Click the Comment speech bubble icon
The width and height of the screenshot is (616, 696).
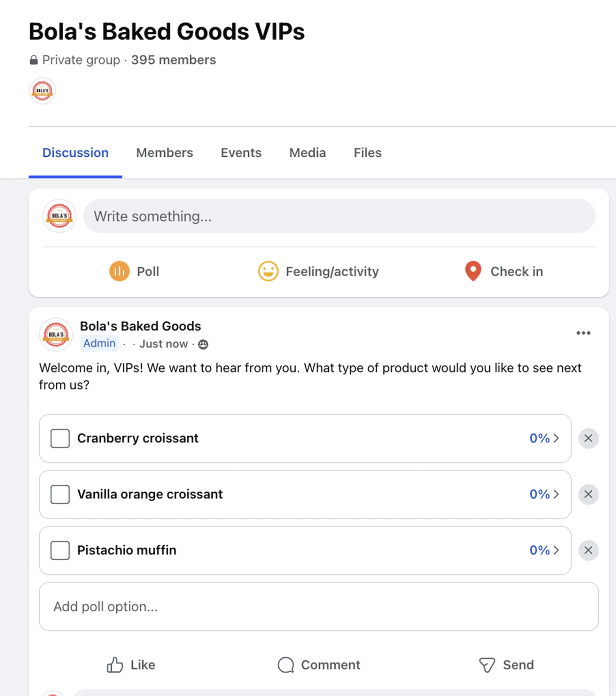click(286, 665)
